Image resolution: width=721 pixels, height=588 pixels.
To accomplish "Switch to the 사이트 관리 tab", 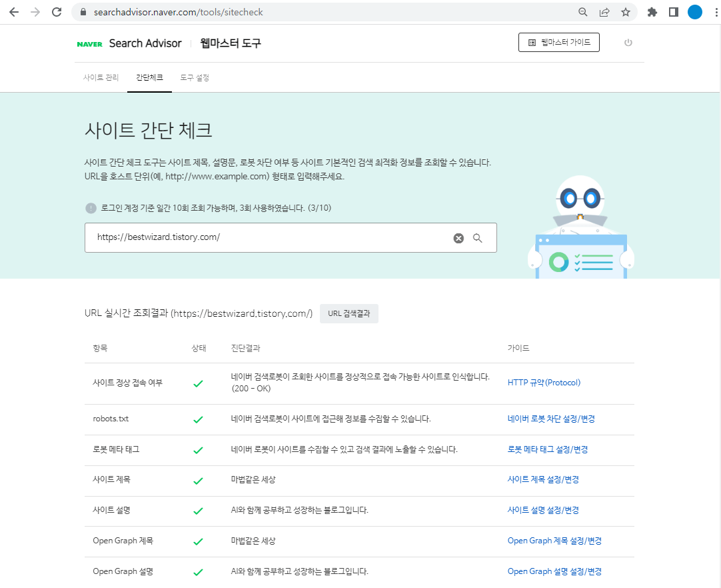I will (x=101, y=77).
